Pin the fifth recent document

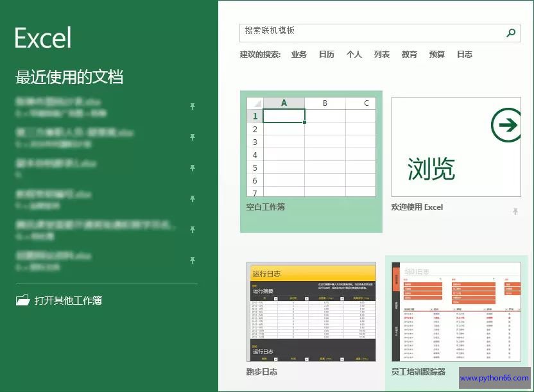click(x=193, y=229)
